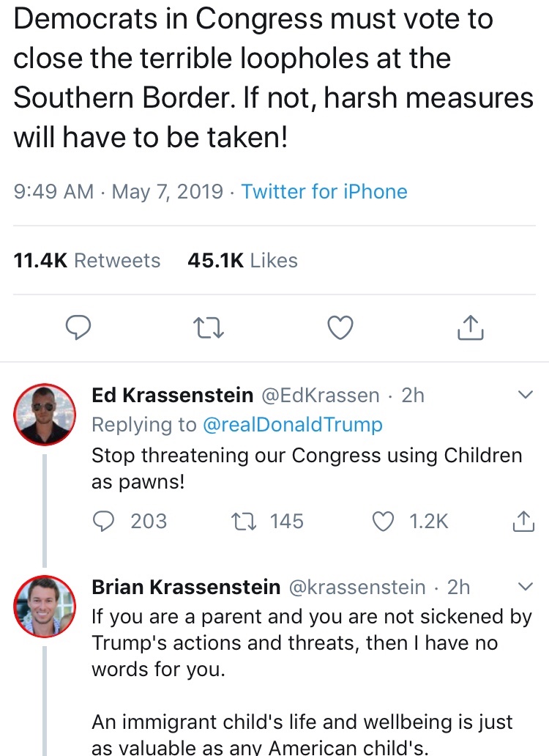
Task: Share Ed Krassenstein's reply
Action: click(x=520, y=521)
